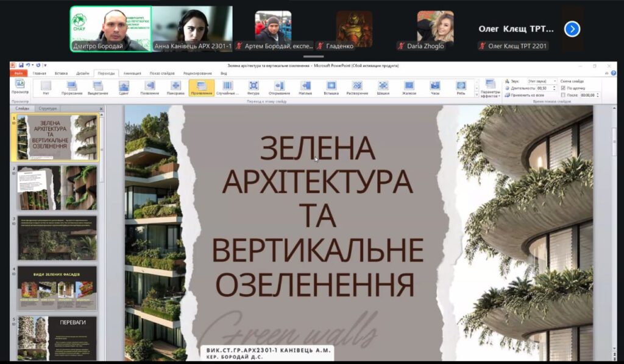624x364 pixels.
Task: Open the Звук dropdown list
Action: coord(554,81)
